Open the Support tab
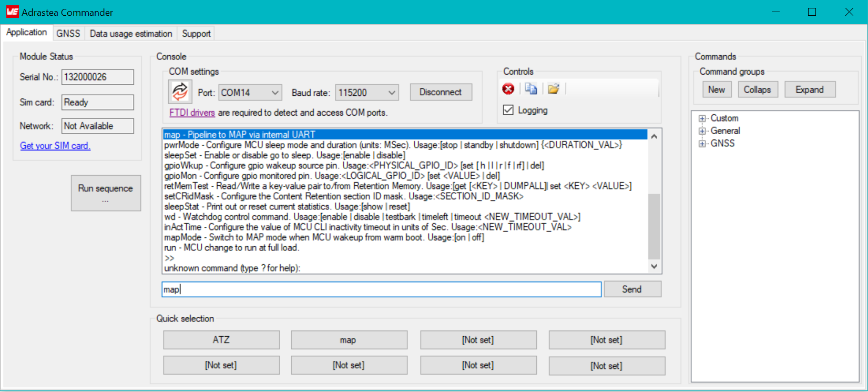The image size is (868, 392). tap(196, 33)
